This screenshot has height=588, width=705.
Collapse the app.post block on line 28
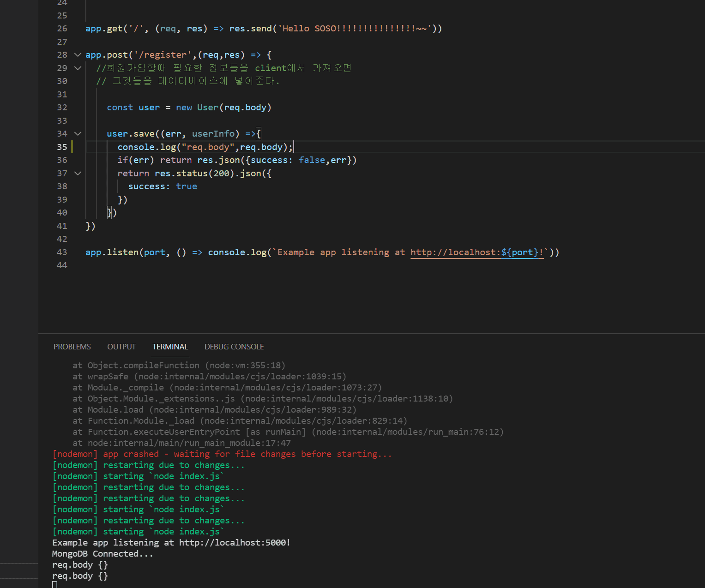pyautogui.click(x=78, y=55)
